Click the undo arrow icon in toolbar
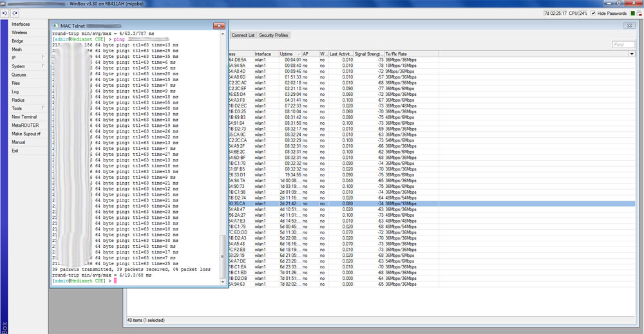This screenshot has height=334, width=644. [5, 13]
